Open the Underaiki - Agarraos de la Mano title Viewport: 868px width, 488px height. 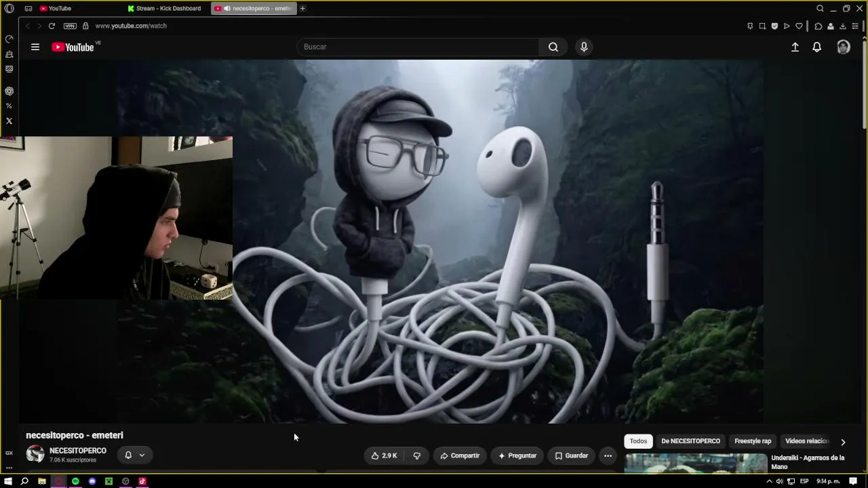pyautogui.click(x=808, y=462)
